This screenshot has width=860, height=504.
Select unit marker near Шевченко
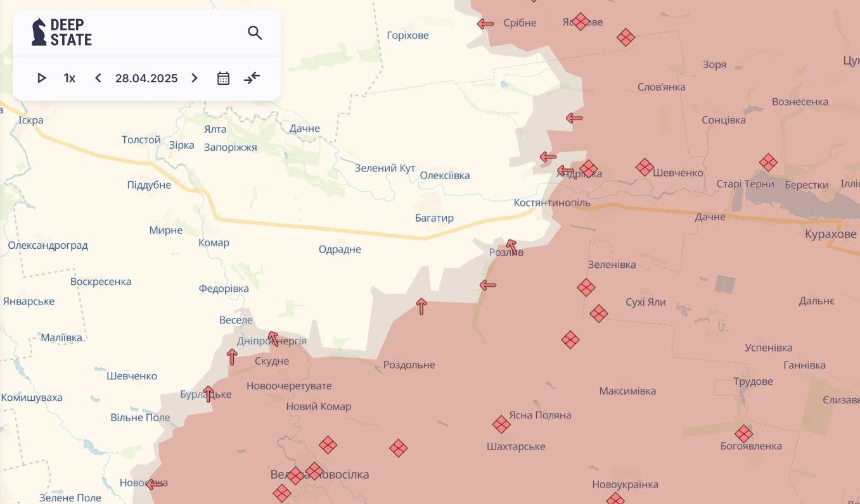pyautogui.click(x=645, y=167)
